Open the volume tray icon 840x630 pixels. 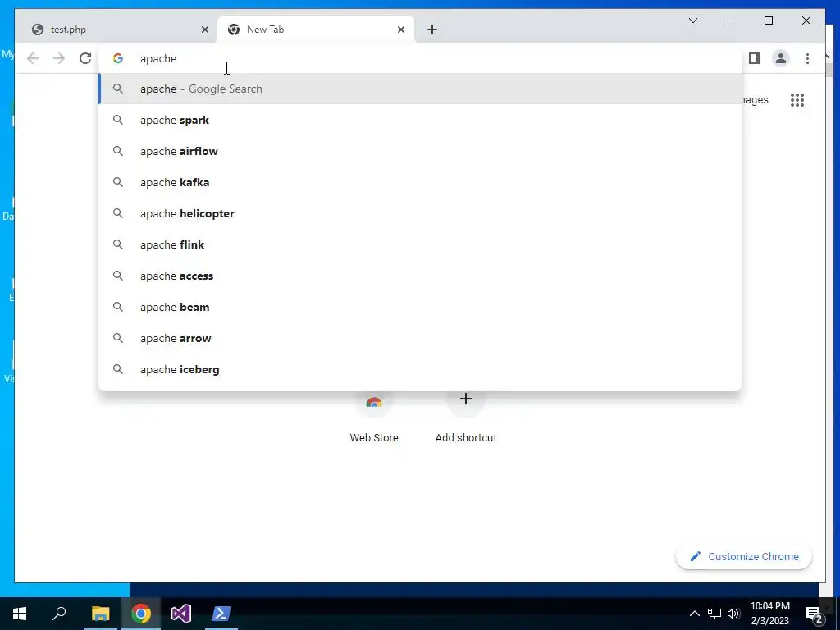pyautogui.click(x=733, y=614)
